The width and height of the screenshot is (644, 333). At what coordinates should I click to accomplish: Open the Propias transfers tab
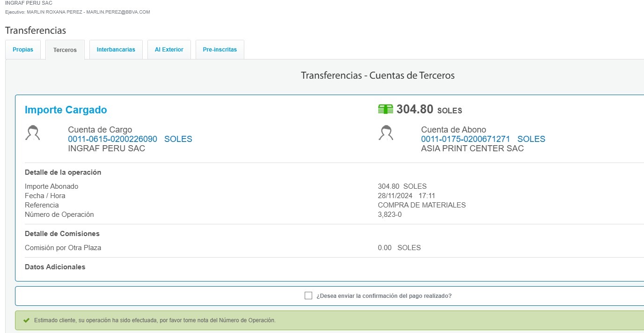click(x=23, y=50)
